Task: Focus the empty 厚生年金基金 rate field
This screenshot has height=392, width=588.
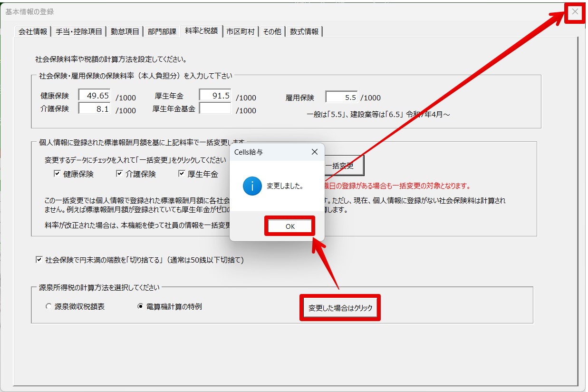Action: pyautogui.click(x=215, y=109)
